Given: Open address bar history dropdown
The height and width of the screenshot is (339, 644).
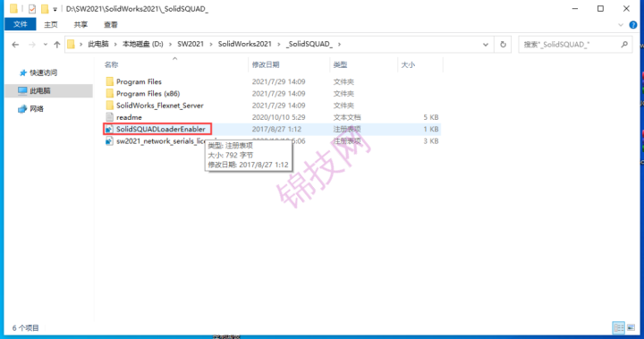Looking at the screenshot, I should point(486,45).
